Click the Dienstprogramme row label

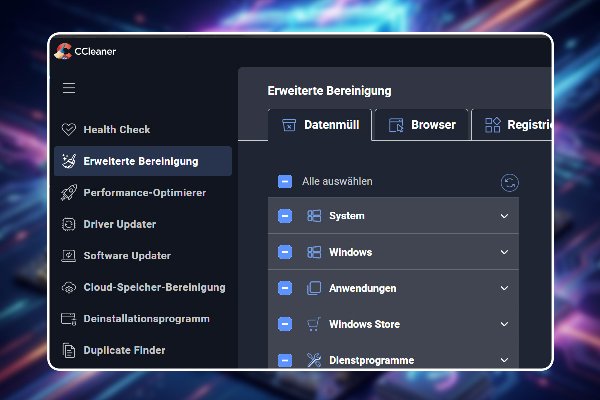[x=372, y=360]
